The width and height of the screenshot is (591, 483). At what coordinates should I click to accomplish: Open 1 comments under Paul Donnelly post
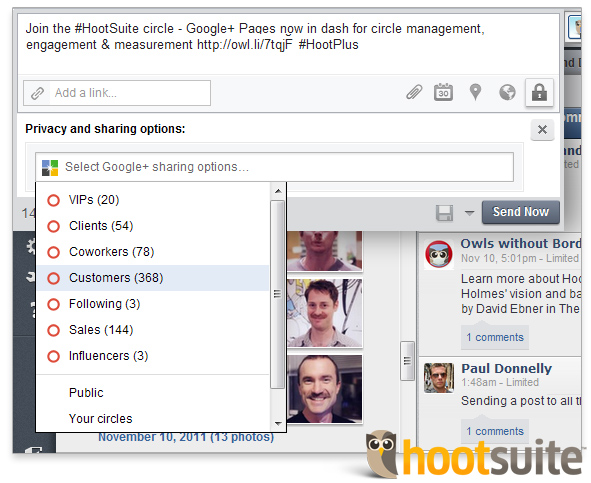pos(495,431)
